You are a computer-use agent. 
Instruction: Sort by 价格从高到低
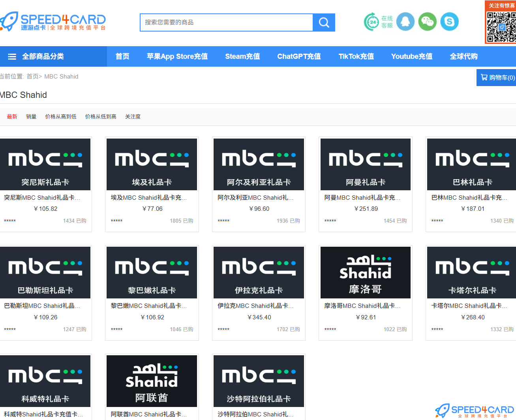click(61, 116)
